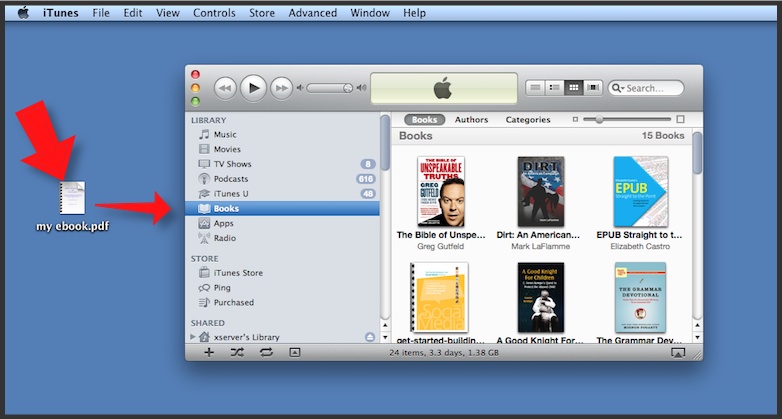Open the File menu
Screen dimensions: 782x419
(x=101, y=13)
